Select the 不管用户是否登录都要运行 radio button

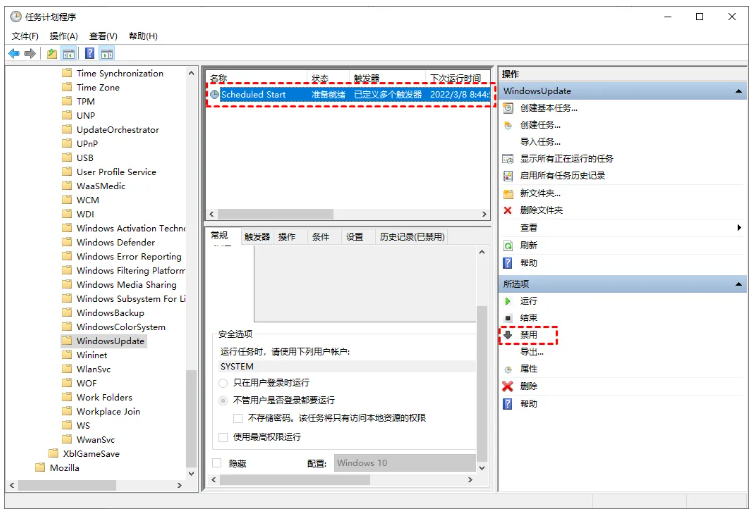pos(223,401)
